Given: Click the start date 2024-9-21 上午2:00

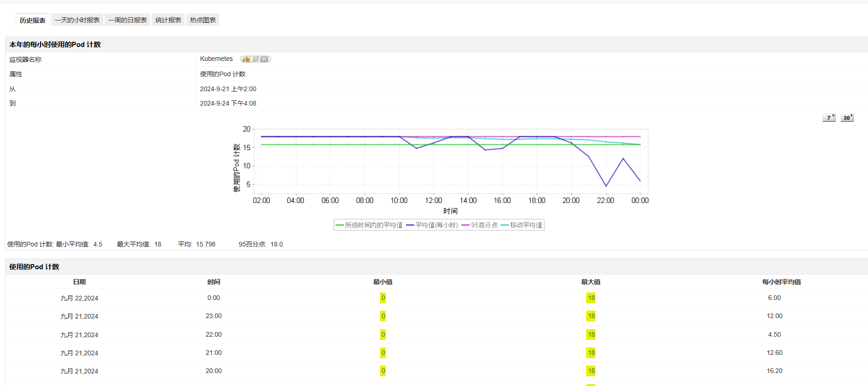Looking at the screenshot, I should pos(228,89).
